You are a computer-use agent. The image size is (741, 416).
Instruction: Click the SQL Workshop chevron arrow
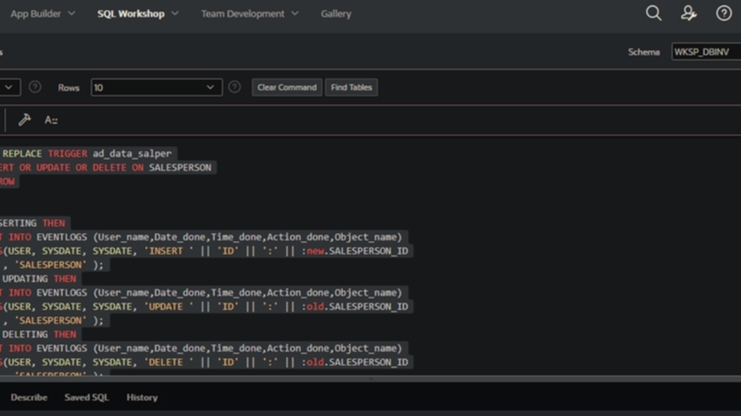[175, 13]
